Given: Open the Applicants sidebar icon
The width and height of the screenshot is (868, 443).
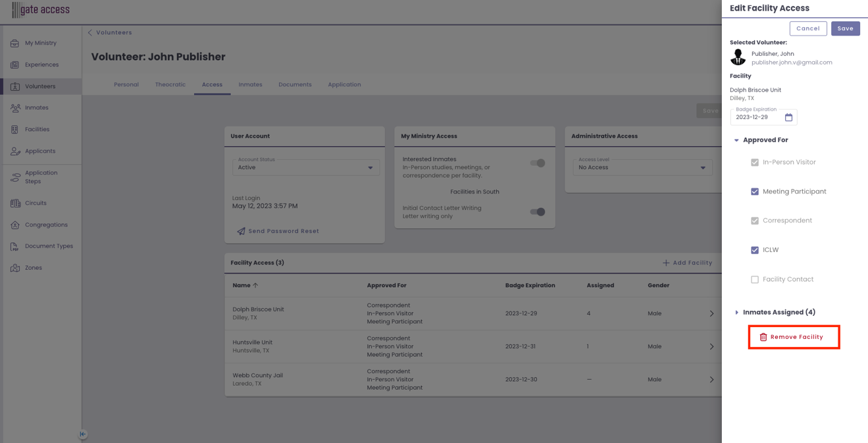Looking at the screenshot, I should pyautogui.click(x=14, y=151).
